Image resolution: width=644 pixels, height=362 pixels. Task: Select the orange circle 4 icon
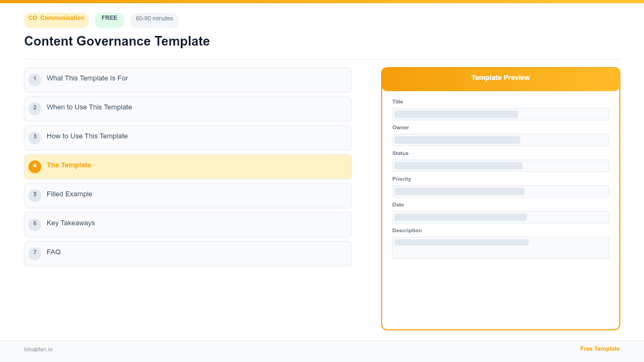35,166
